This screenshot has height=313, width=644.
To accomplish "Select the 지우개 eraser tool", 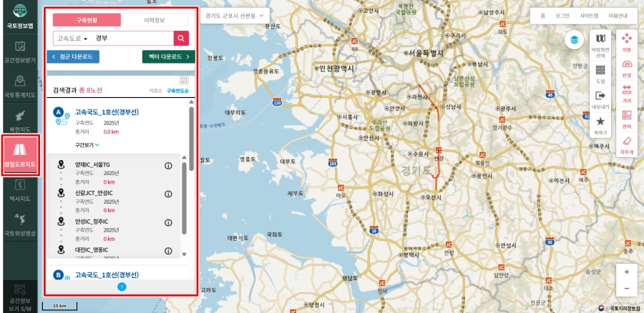I will (626, 145).
